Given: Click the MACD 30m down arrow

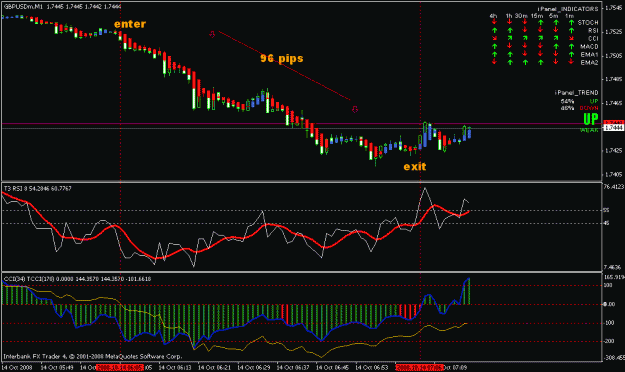Looking at the screenshot, I should pos(525,46).
